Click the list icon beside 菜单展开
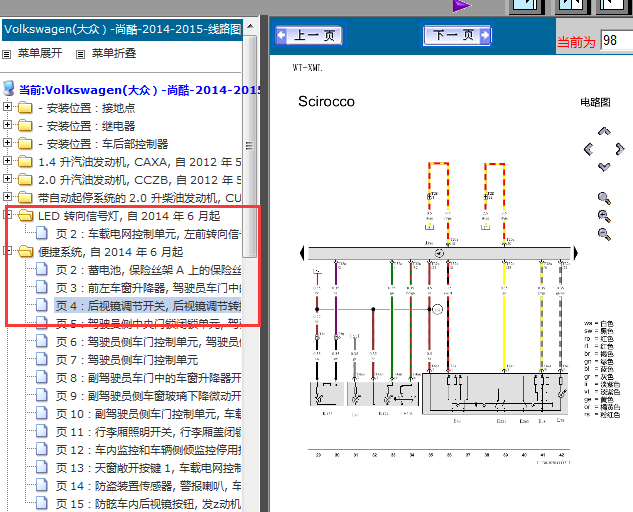This screenshot has width=633, height=512. [6, 54]
